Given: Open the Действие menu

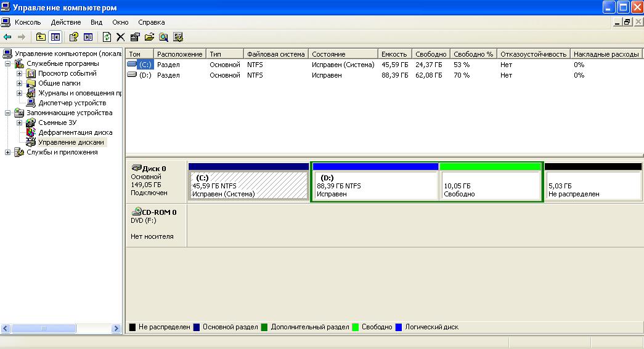Looking at the screenshot, I should click(66, 22).
